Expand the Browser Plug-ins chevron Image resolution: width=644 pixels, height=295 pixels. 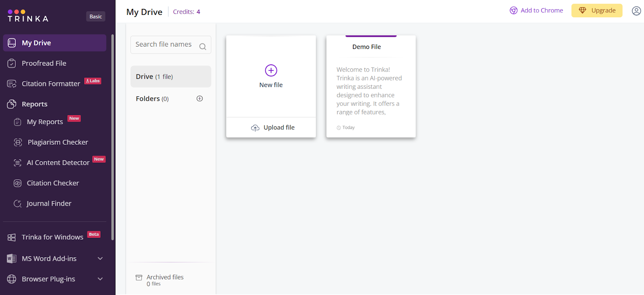(x=100, y=279)
